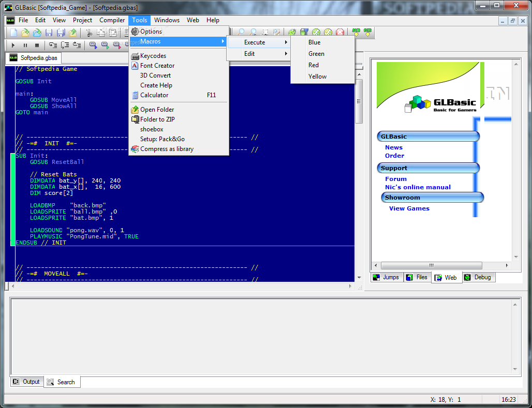The height and width of the screenshot is (408, 532).
Task: Click the Step over debug icon
Action: tap(65, 45)
